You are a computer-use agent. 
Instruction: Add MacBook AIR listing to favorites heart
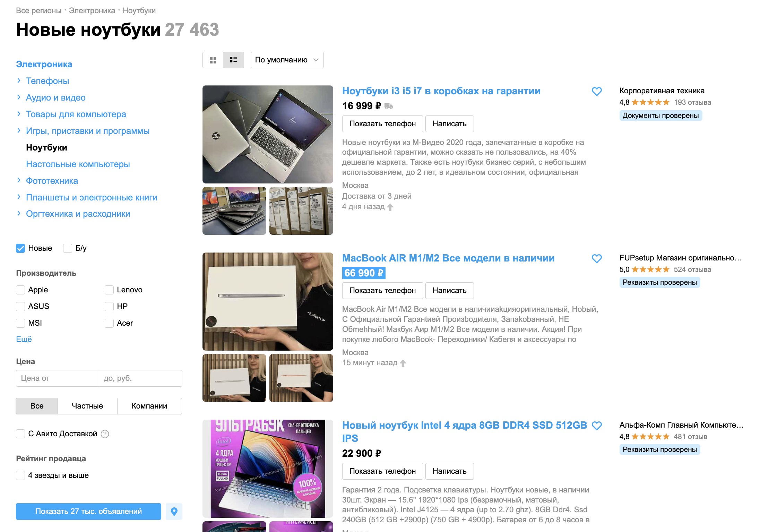click(597, 259)
